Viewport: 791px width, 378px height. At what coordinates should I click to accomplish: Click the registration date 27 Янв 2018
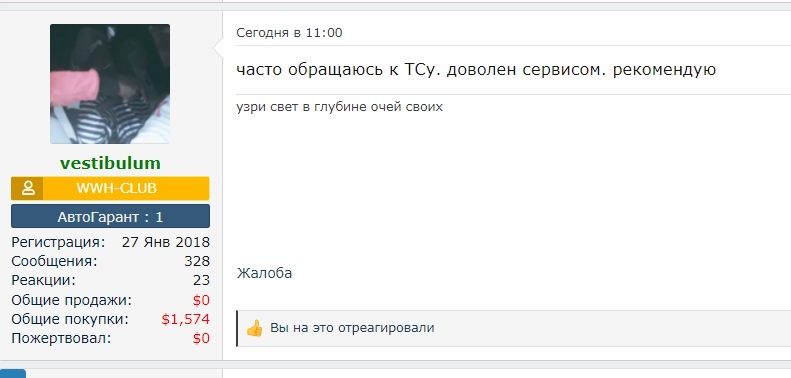pyautogui.click(x=165, y=242)
